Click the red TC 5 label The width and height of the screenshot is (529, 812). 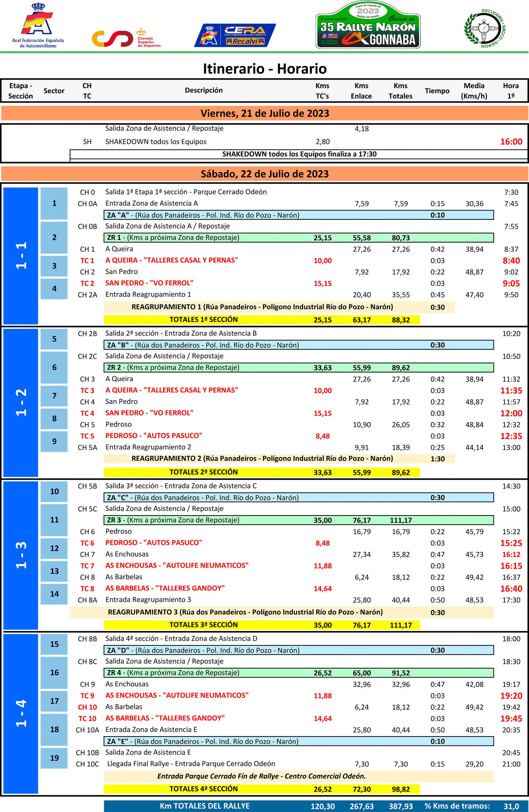(x=87, y=436)
